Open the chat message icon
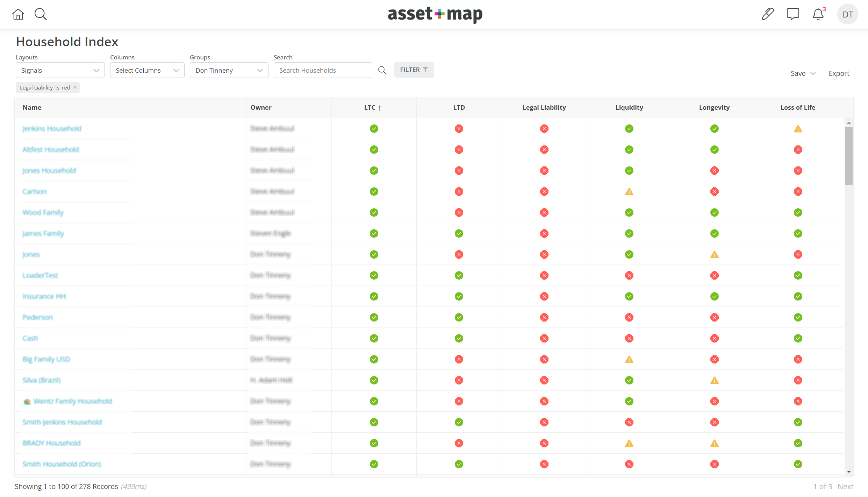 [793, 14]
